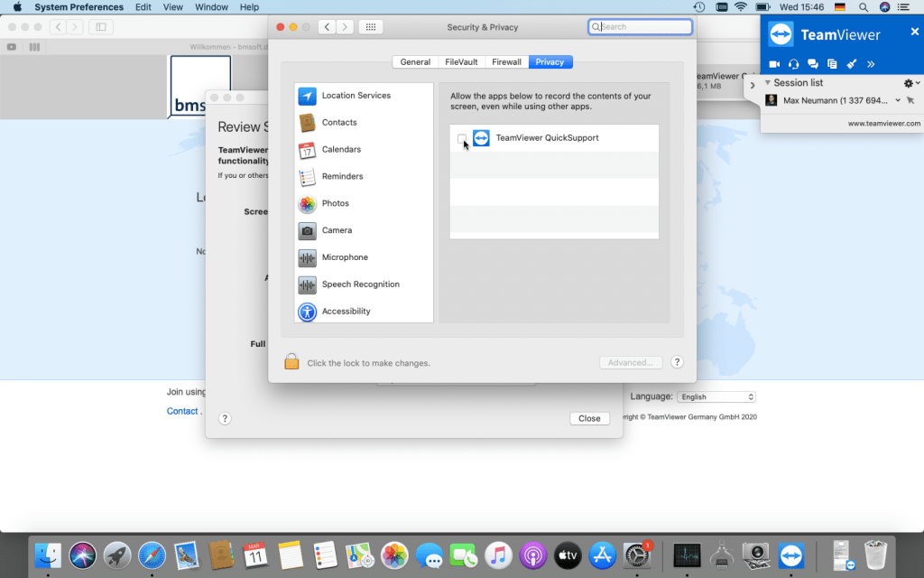Collapse the TeamViewer side panel arrow
Screen dimensions: 924x578
753,86
